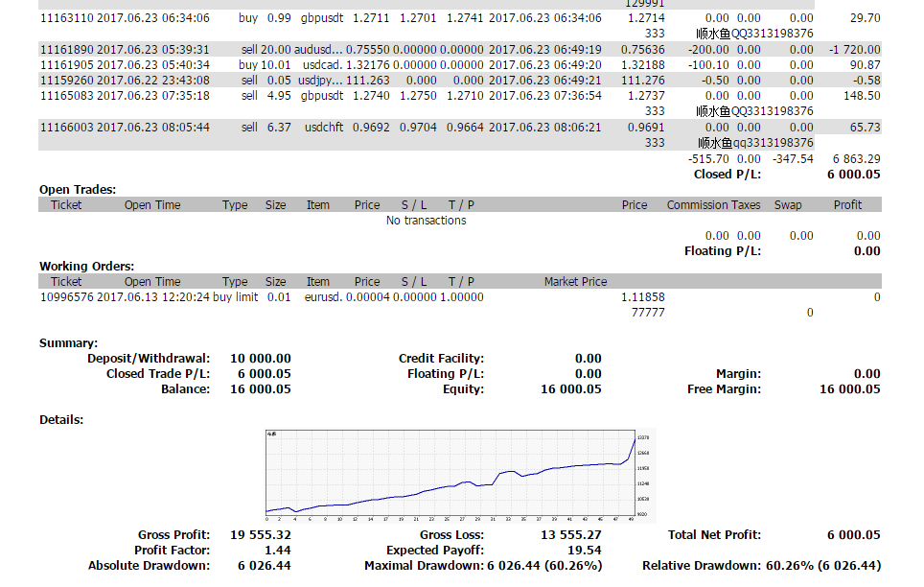Click the Free Margin label
The width and height of the screenshot is (924, 587).
tap(725, 389)
